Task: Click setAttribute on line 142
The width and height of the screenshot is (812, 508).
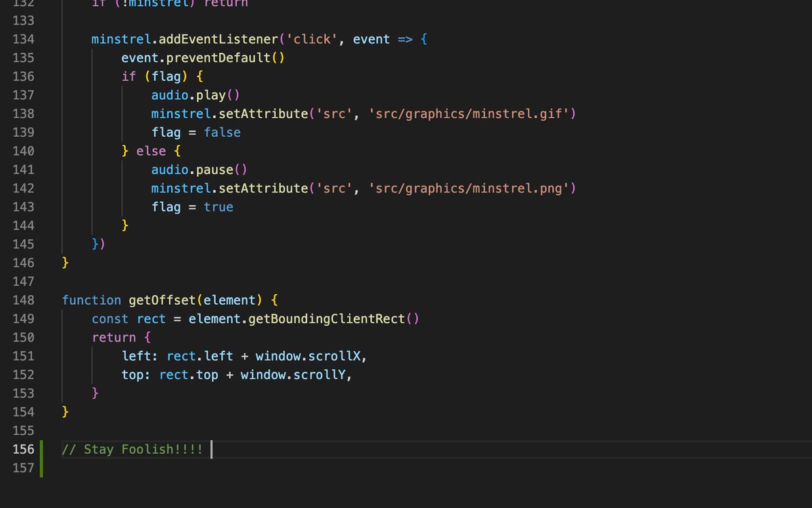Action: (263, 188)
